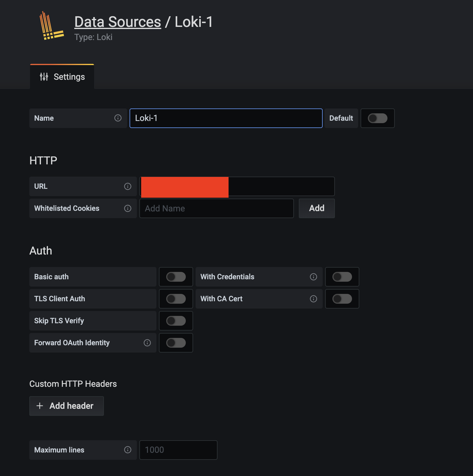Click the Auth section heading
This screenshot has height=476, width=473.
(41, 251)
